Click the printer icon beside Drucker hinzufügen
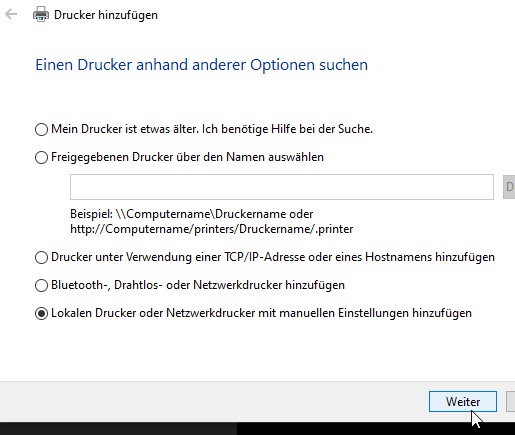The height and width of the screenshot is (435, 515). (41, 14)
